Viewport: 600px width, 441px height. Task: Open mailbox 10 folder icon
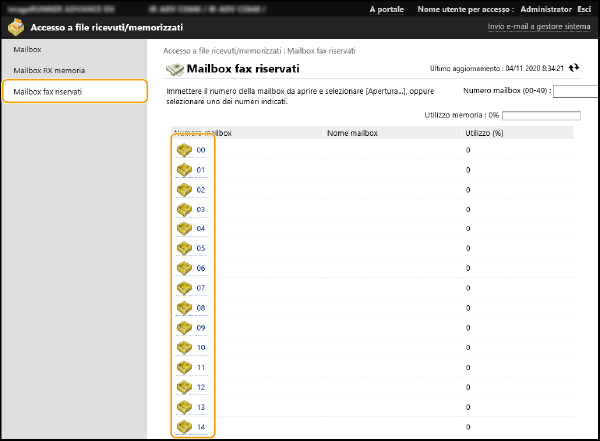(x=184, y=347)
